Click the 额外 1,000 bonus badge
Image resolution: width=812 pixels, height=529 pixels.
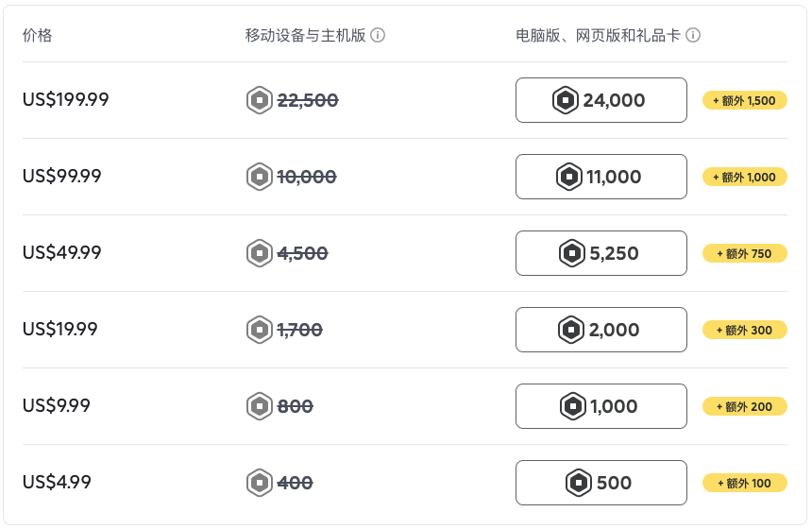click(x=744, y=177)
